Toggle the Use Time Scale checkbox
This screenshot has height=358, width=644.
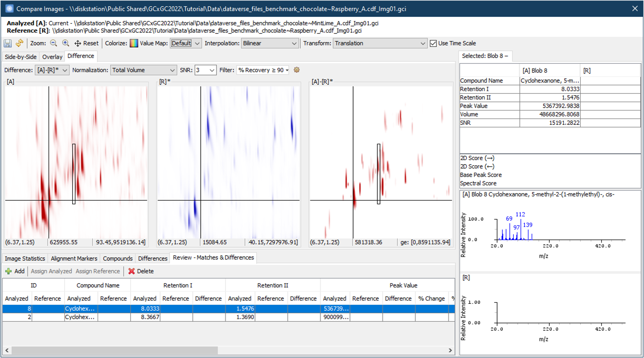tap(434, 43)
